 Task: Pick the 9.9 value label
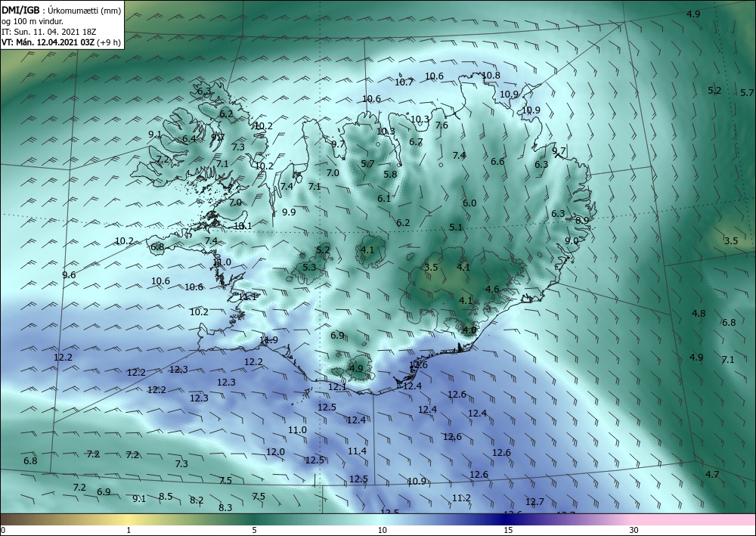[289, 212]
